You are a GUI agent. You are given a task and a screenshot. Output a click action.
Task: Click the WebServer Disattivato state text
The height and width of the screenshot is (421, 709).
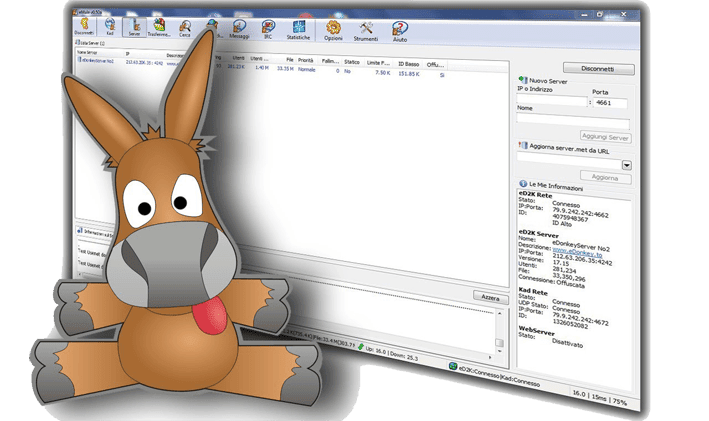567,343
